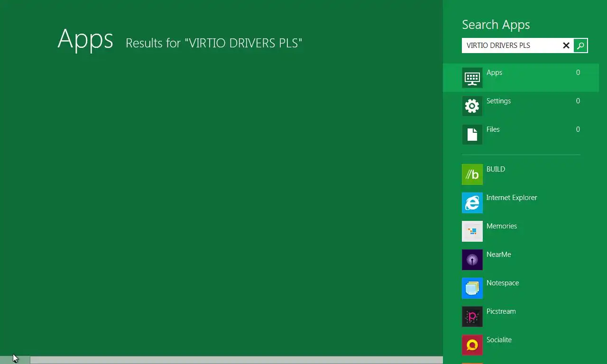Click the Search Apps pane title
Viewport: 607px width, 364px height.
pos(496,25)
